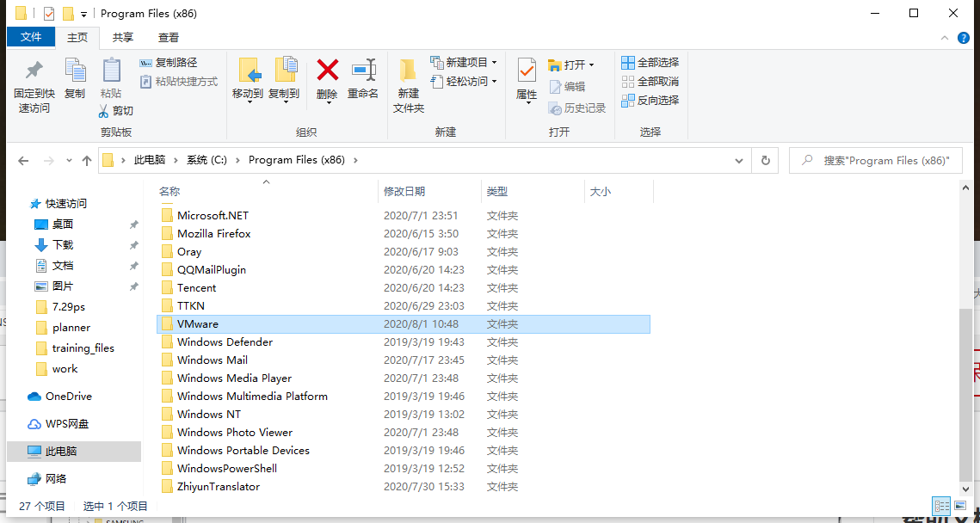This screenshot has width=980, height=523.
Task: Expand the 轻松访问 dropdown
Action: click(x=495, y=81)
